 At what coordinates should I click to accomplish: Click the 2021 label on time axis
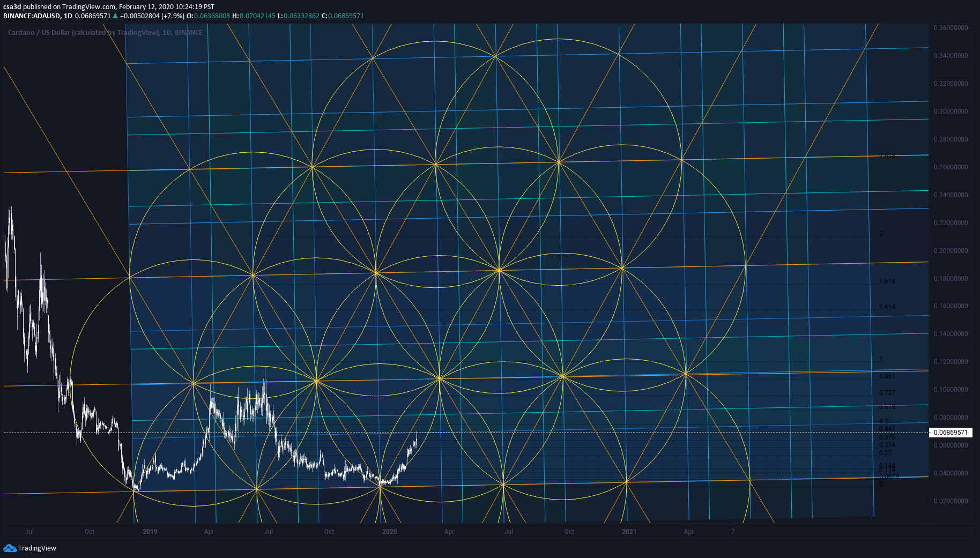(x=629, y=531)
